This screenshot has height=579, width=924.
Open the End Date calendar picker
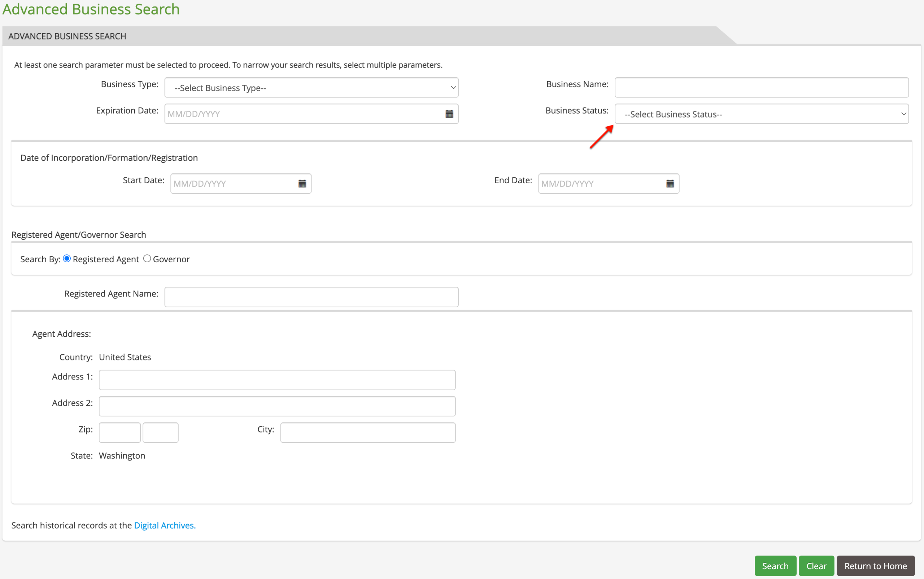point(670,183)
